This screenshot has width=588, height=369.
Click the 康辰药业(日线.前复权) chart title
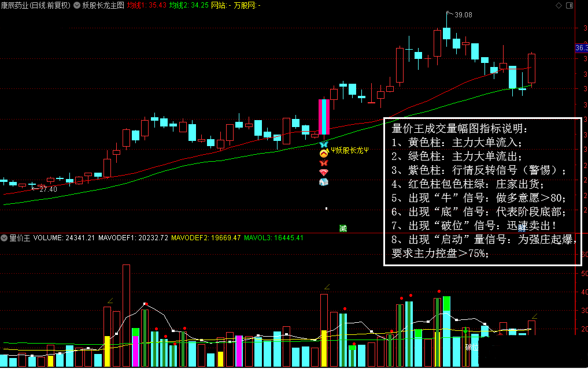tap(36, 5)
